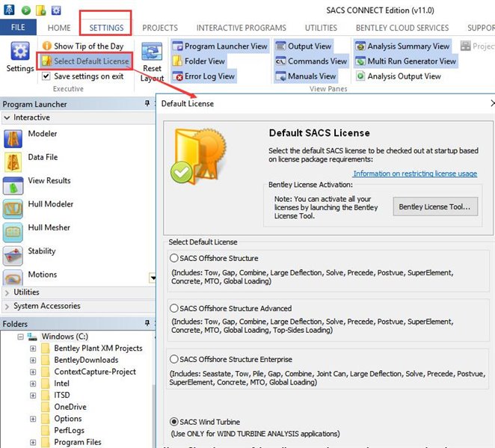
Task: Expand the ContextCapture-Project folder
Action: click(33, 372)
